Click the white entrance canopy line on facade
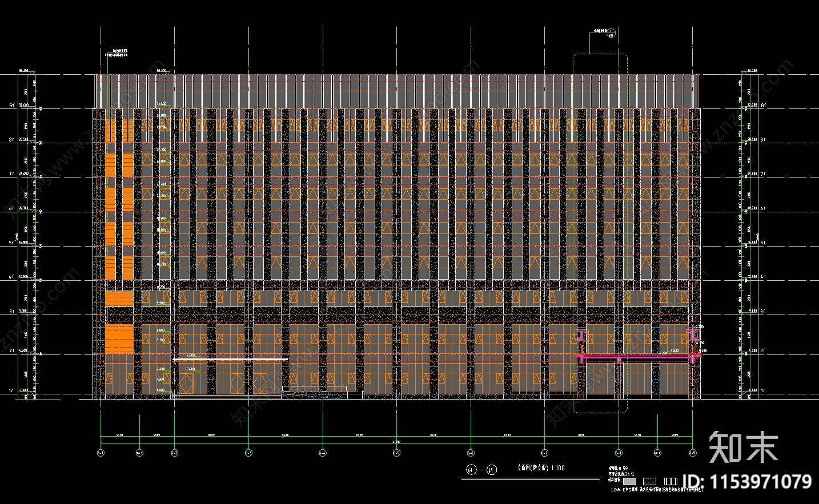819x504 pixels. (231, 360)
